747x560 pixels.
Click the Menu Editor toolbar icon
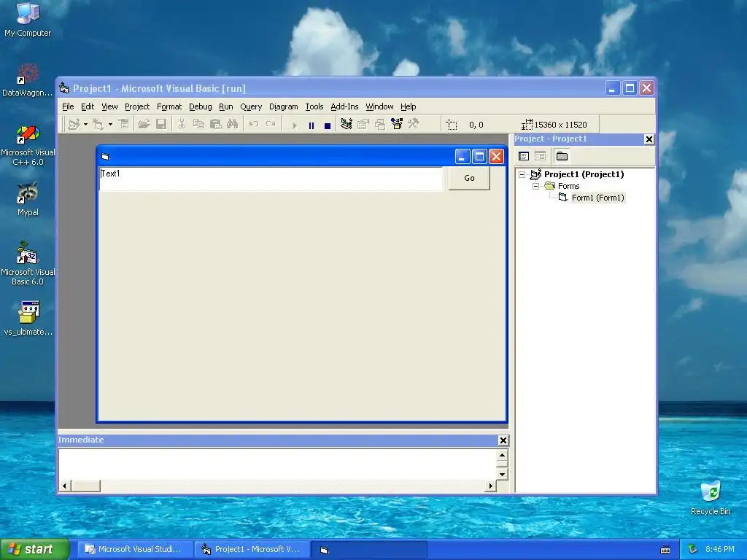pyautogui.click(x=124, y=125)
